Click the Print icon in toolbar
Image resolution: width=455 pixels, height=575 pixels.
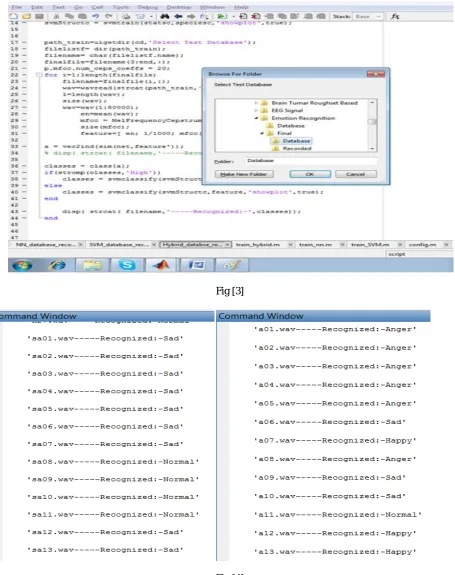[126, 17]
